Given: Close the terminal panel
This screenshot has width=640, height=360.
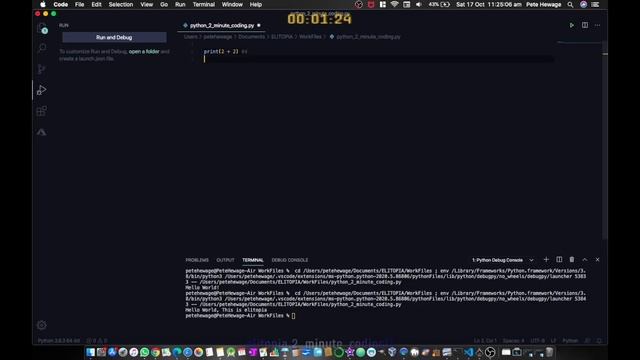Looking at the screenshot, I should tap(597, 260).
